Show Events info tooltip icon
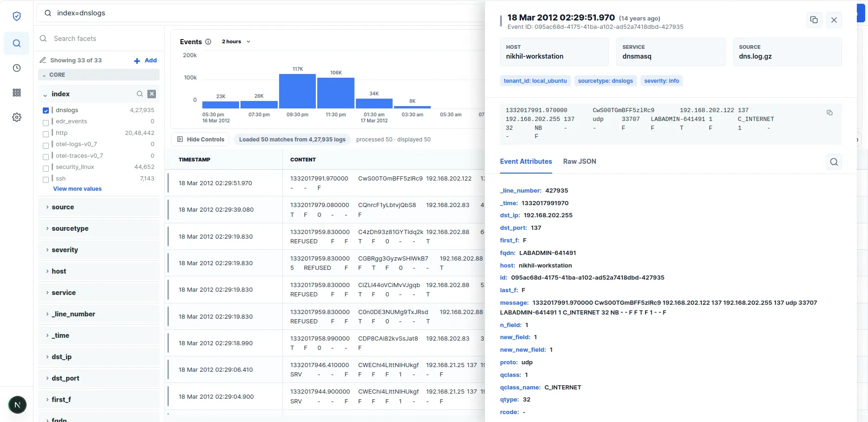The height and width of the screenshot is (422, 868). (208, 41)
